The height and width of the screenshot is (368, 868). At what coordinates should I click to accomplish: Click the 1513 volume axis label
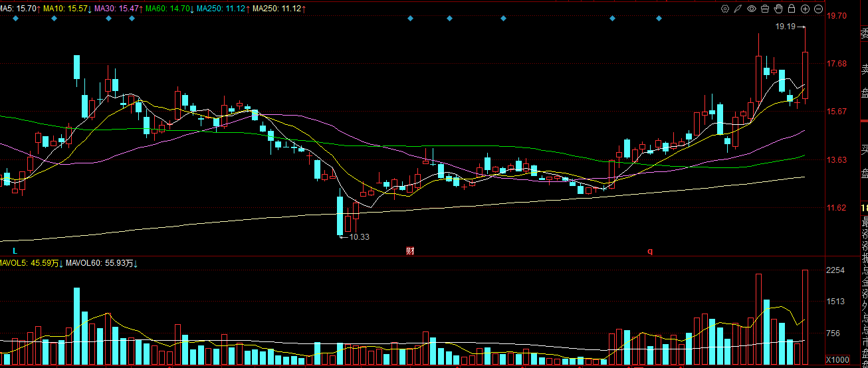point(836,302)
